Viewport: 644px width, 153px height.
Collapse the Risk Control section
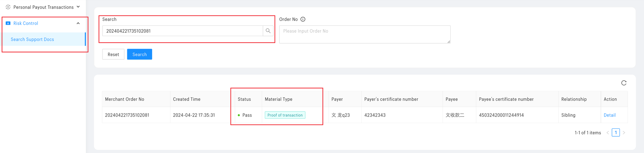pyautogui.click(x=78, y=23)
